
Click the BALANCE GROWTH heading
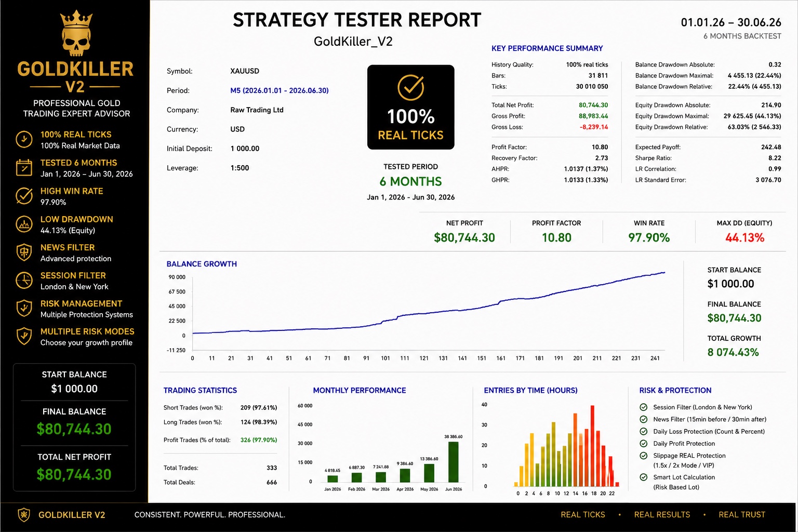202,264
